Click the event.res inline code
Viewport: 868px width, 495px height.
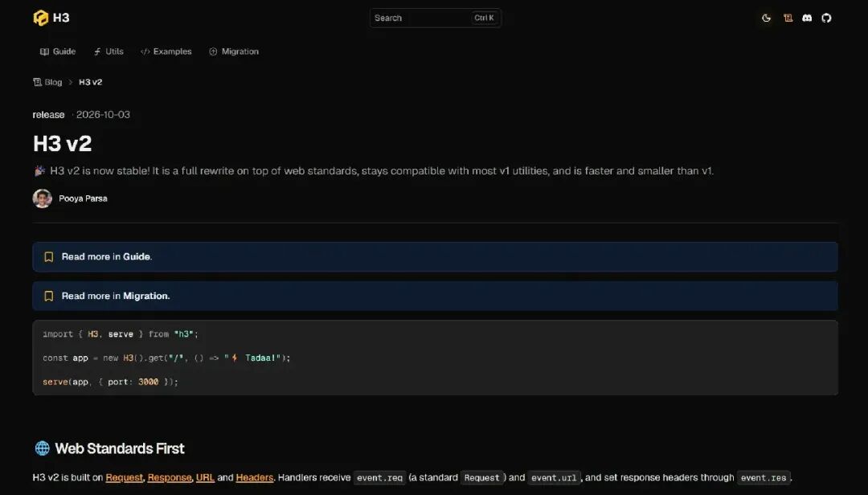(x=764, y=478)
